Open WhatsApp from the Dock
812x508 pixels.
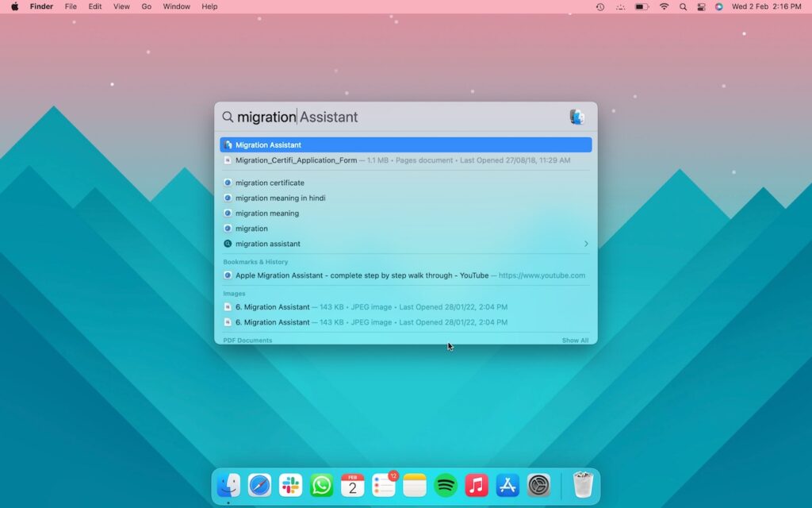(321, 485)
